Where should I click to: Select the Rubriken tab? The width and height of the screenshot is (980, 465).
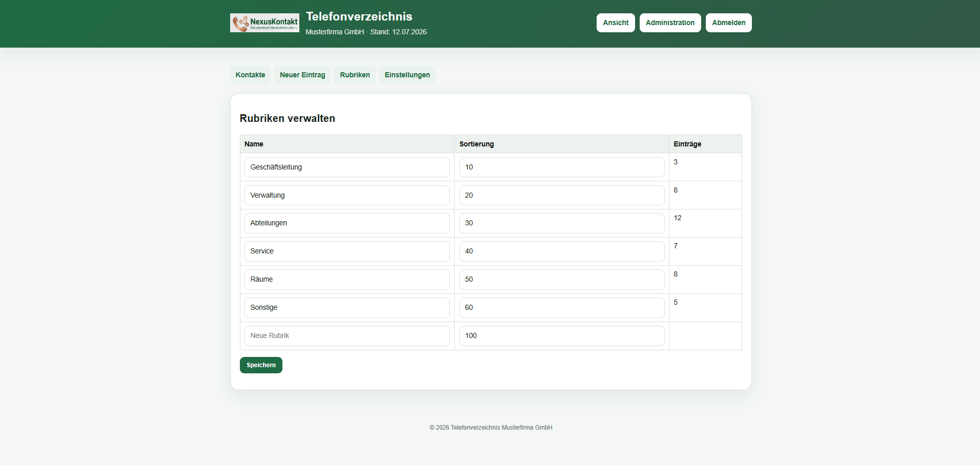click(x=355, y=75)
